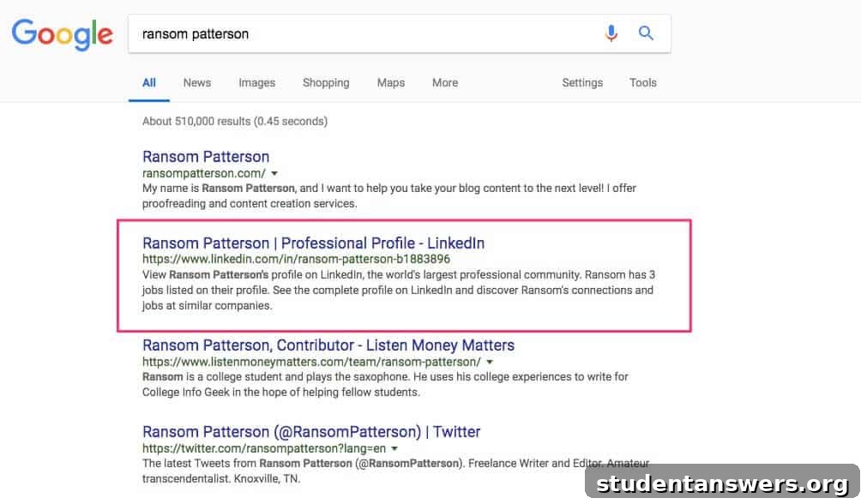The width and height of the screenshot is (861, 504).
Task: Click the linkedin.com/in/ransom-patterson URL
Action: click(x=296, y=259)
